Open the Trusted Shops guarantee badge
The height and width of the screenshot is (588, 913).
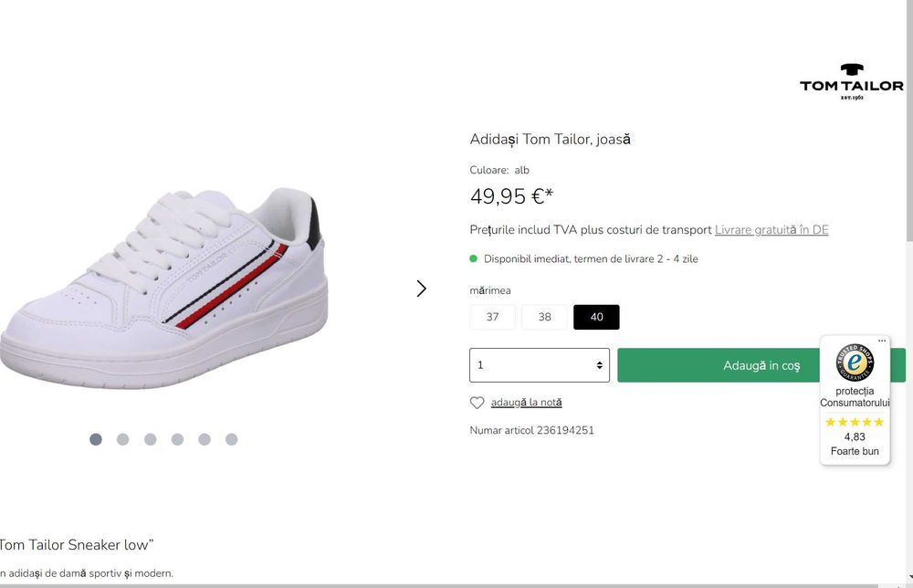855,362
